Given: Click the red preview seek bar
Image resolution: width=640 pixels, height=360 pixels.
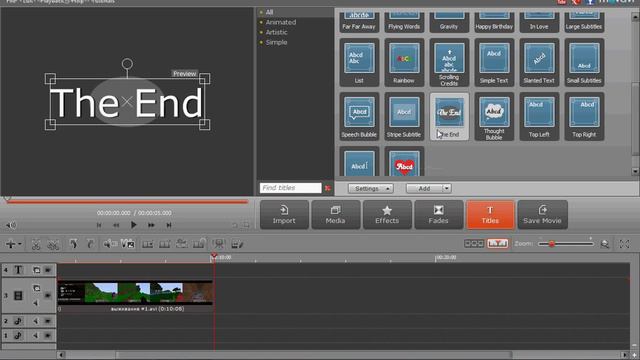Looking at the screenshot, I should tap(127, 202).
